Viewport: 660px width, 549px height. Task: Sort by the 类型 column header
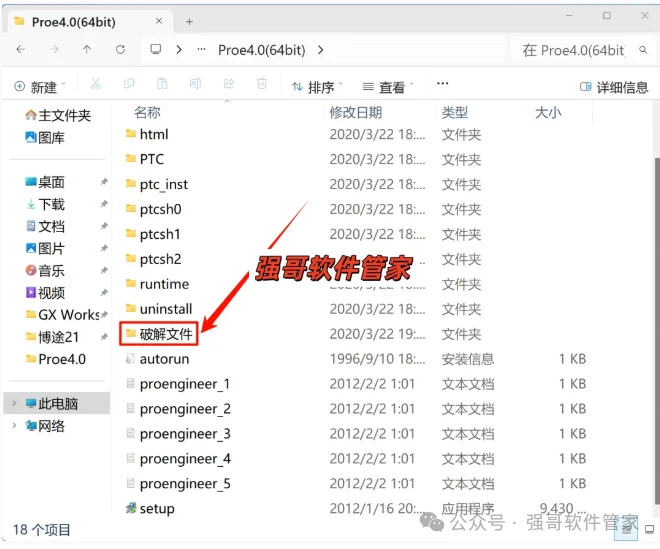tap(455, 112)
